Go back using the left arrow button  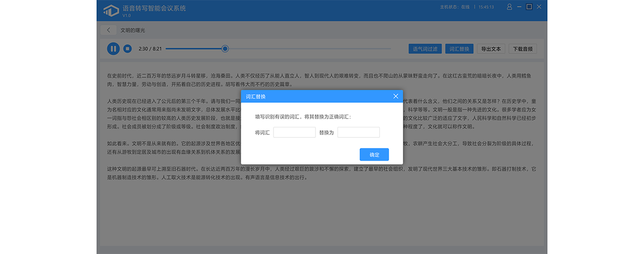[108, 30]
